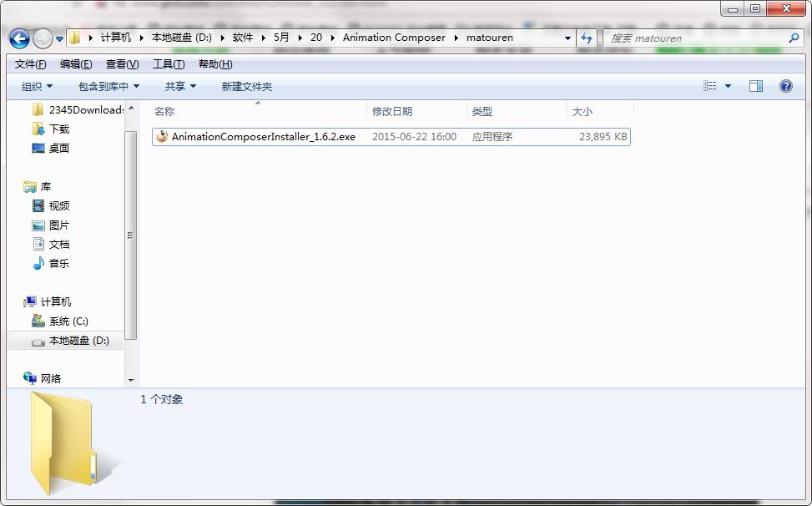Open the 帮助(H) menu
Viewport: 812px width, 506px height.
tap(215, 64)
